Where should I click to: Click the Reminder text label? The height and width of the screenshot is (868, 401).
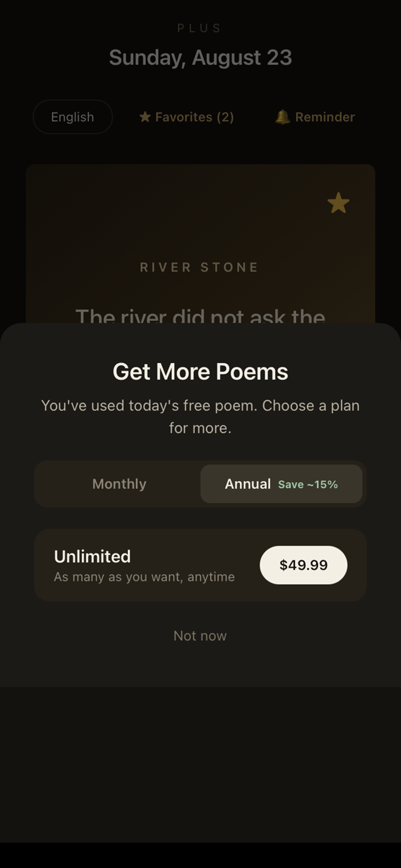coord(325,117)
